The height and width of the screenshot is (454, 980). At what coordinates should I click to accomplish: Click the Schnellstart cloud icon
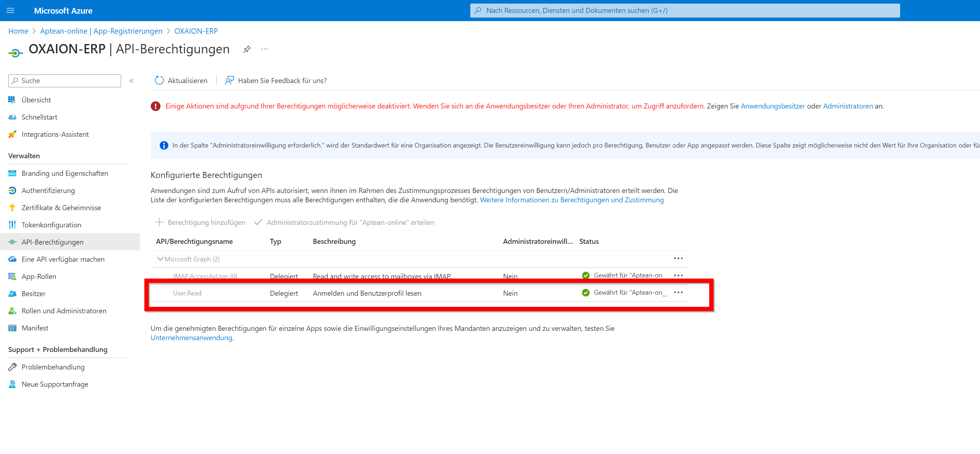(12, 117)
